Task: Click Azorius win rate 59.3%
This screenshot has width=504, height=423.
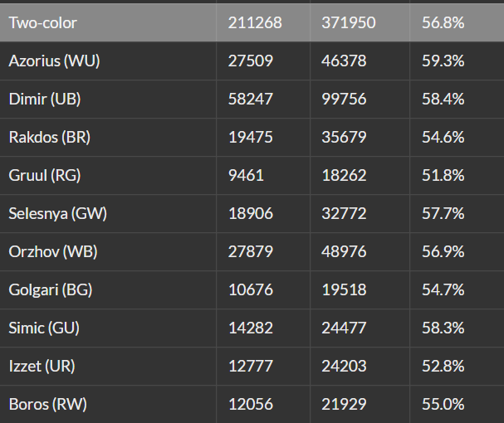Action: 443,61
